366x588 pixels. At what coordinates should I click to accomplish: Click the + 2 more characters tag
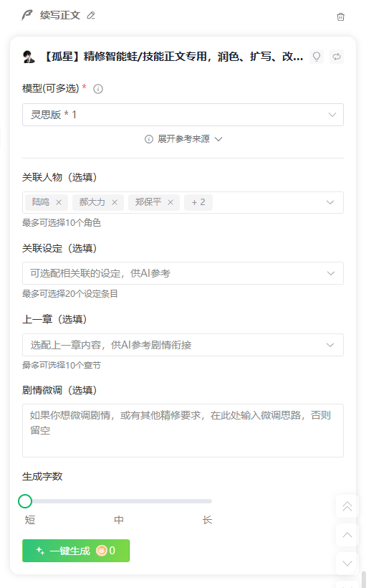click(x=198, y=202)
